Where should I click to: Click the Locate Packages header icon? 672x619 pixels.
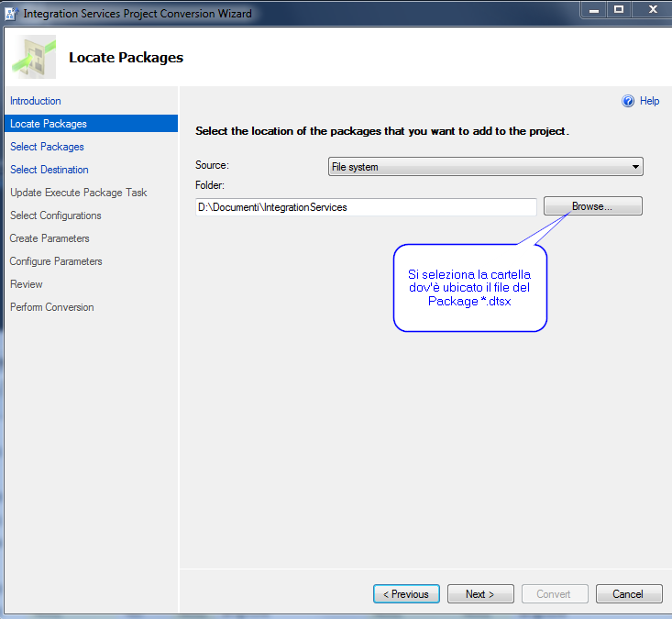pos(34,57)
